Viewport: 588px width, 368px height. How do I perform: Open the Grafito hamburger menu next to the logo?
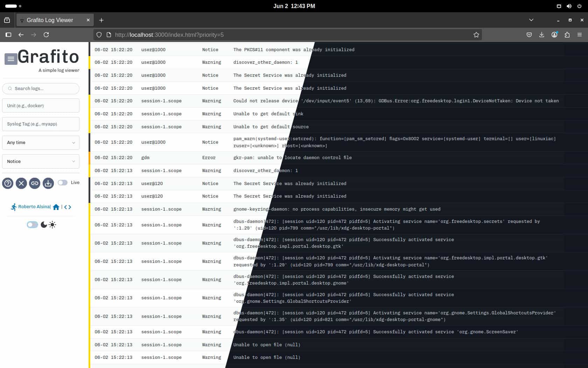click(x=10, y=59)
